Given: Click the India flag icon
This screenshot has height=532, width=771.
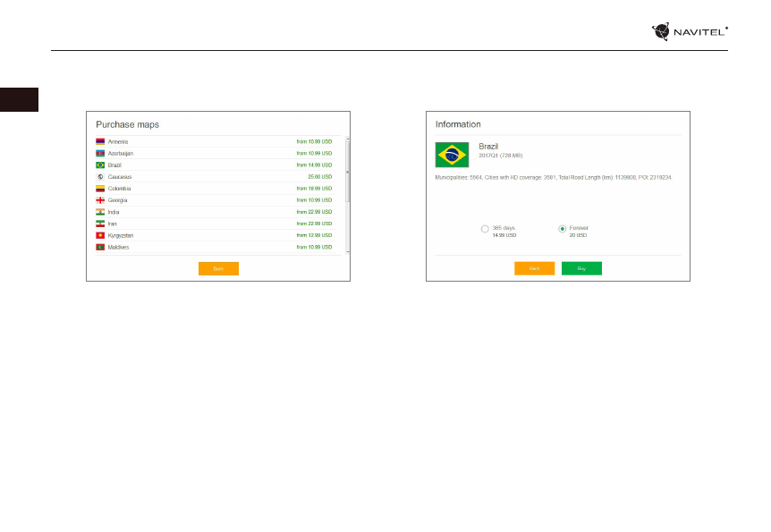Looking at the screenshot, I should click(x=100, y=212).
